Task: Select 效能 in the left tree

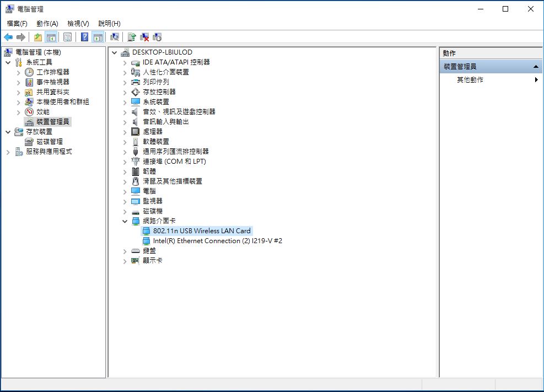Action: pos(43,112)
